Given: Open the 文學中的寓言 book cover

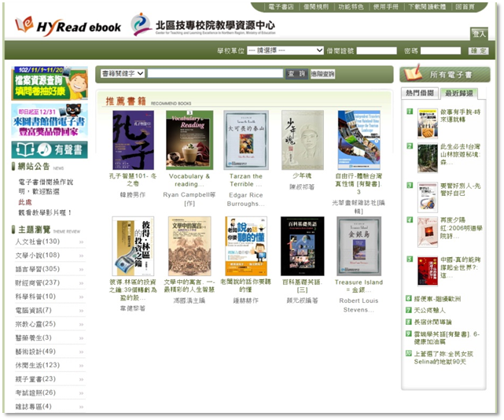Looking at the screenshot, I should tap(189, 246).
